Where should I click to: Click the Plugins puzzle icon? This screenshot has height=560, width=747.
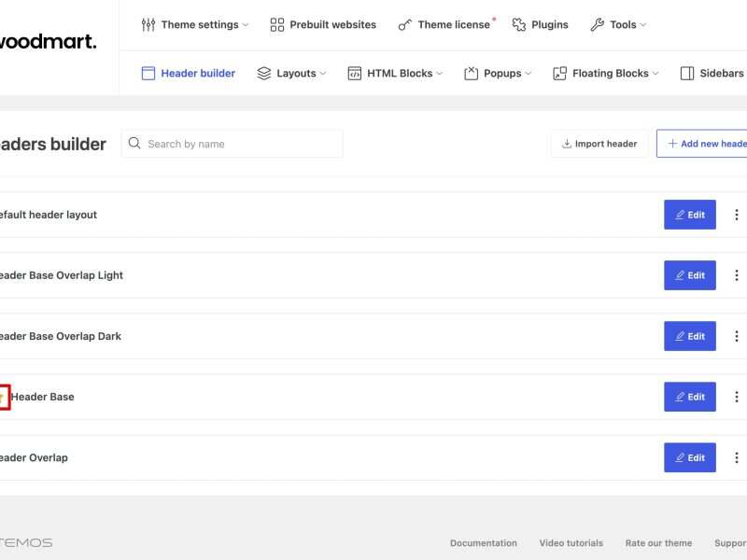pyautogui.click(x=519, y=25)
